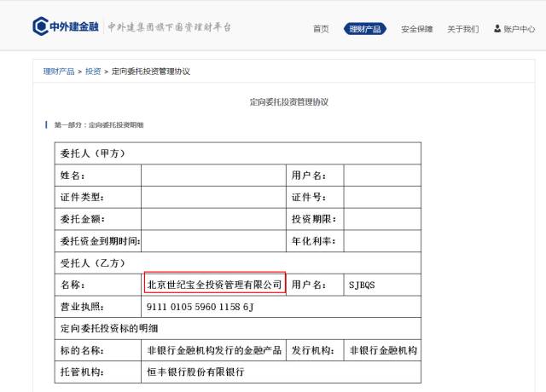This screenshot has width=546, height=392.
Task: Click the empty value cell beside 姓名
Action: click(x=213, y=176)
